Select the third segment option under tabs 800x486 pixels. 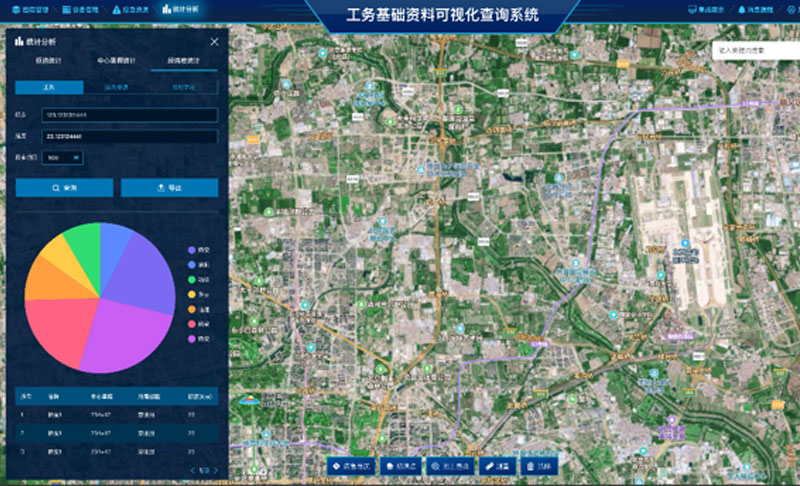[x=183, y=87]
